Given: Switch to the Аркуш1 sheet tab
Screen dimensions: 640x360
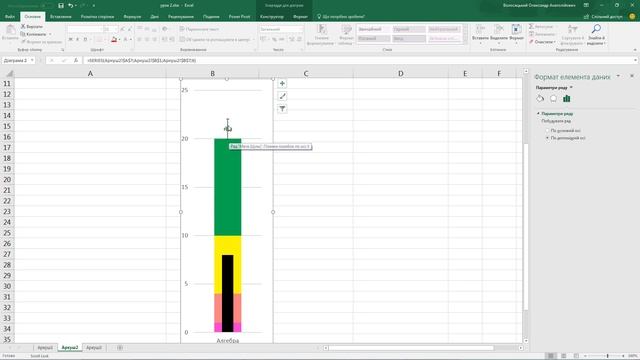Looking at the screenshot, I should tap(45, 348).
